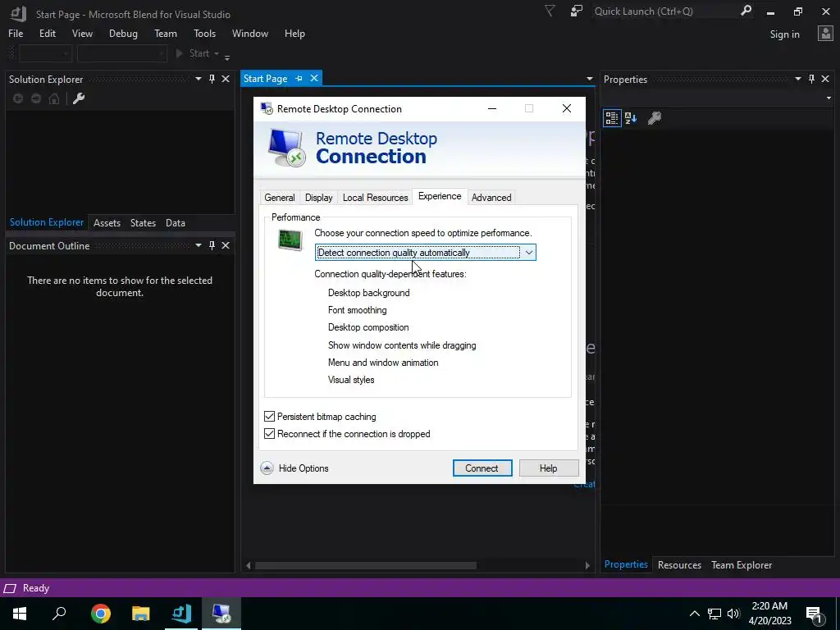Click the Solution Explorer forward arrow icon
The image size is (840, 630).
36,98
